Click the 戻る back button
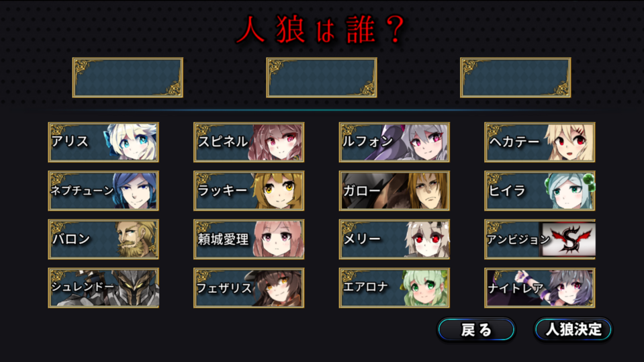This screenshot has width=644, height=362. point(476,330)
